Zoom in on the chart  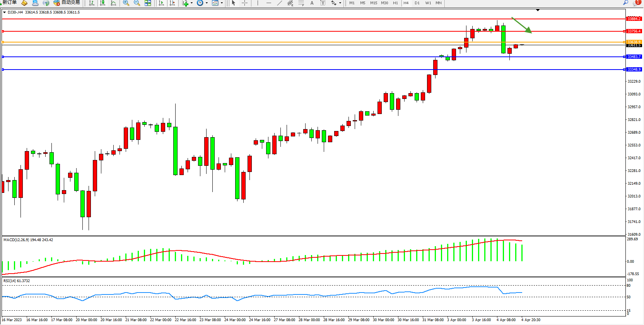click(x=126, y=3)
